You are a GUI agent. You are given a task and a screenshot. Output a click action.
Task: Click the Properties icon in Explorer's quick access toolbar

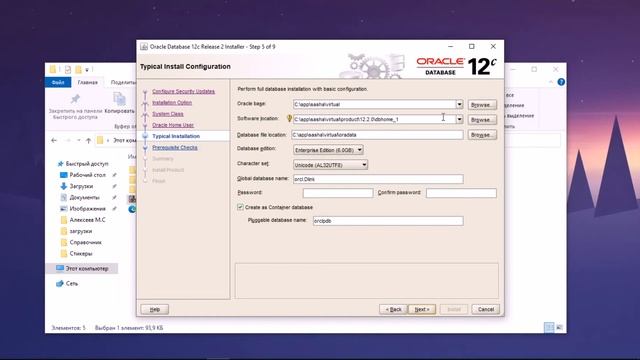(68, 69)
